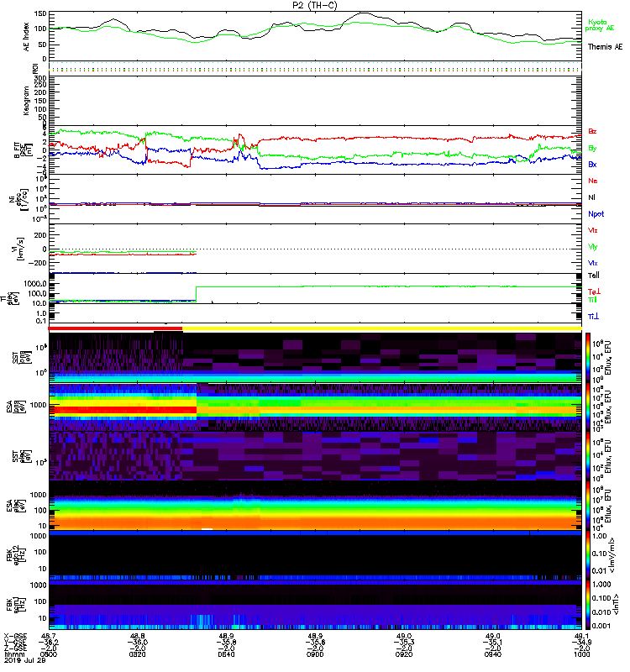
Task: Click the ESA ions [eV] axis label
Action: (16, 407)
